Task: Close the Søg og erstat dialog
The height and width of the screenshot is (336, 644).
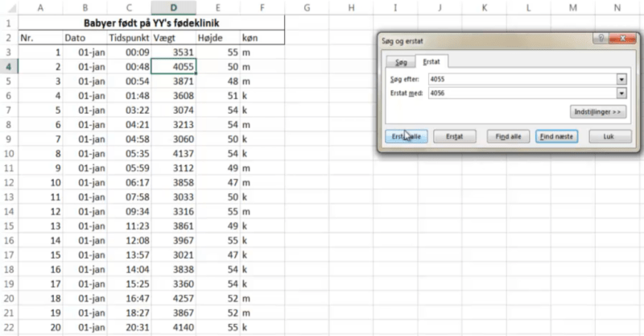Action: pos(621,39)
